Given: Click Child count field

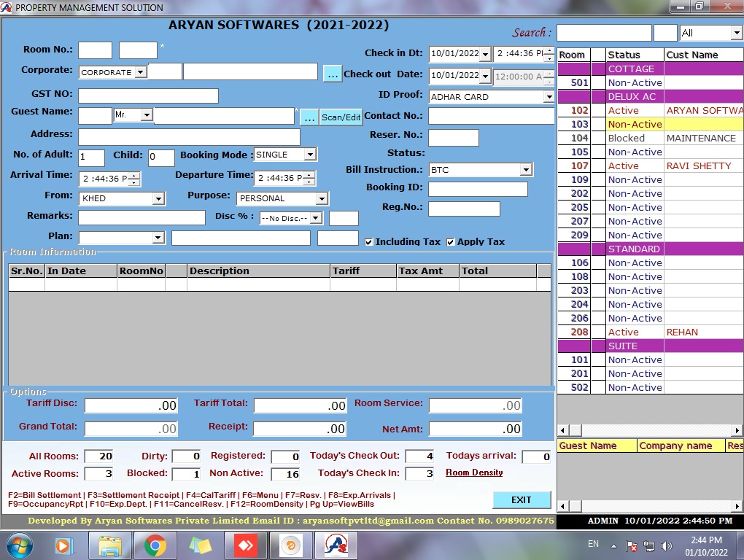Looking at the screenshot, I should (x=161, y=157).
